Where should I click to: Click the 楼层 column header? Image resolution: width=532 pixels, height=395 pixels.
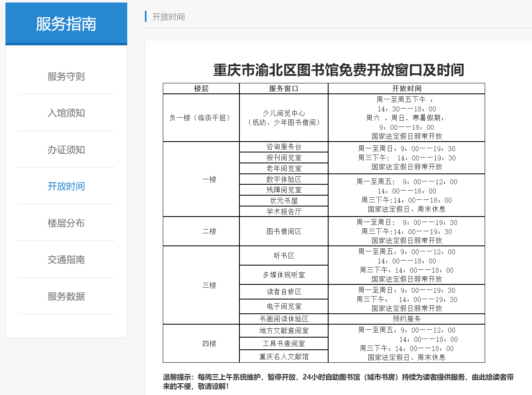[201, 89]
